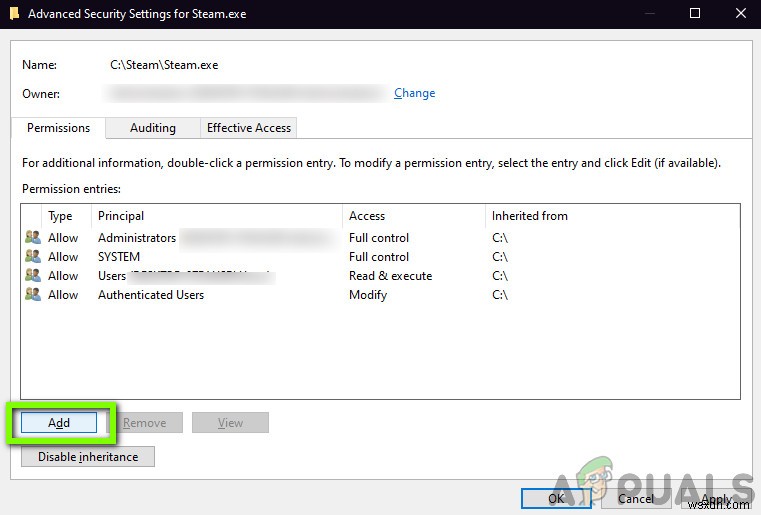Click Full control in the Administrators row
761x515 pixels.
click(379, 237)
